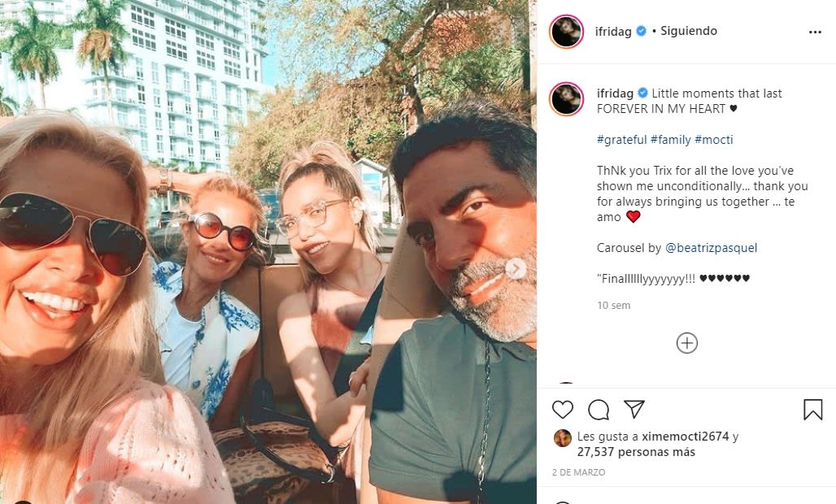This screenshot has width=836, height=504.
Task: Save post with the bookmark icon
Action: point(813,410)
